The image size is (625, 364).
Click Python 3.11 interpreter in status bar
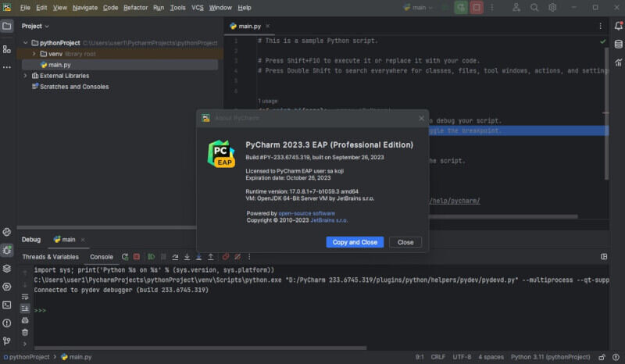(x=550, y=357)
